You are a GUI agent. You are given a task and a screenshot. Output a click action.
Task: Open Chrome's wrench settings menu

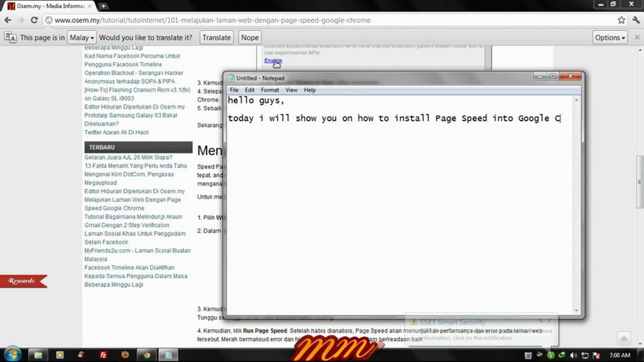(x=636, y=20)
